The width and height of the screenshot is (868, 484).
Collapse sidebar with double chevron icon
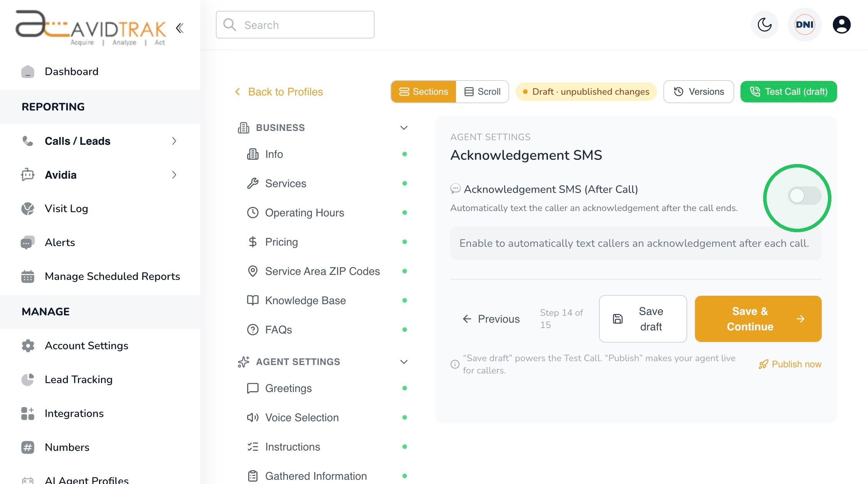tap(180, 28)
